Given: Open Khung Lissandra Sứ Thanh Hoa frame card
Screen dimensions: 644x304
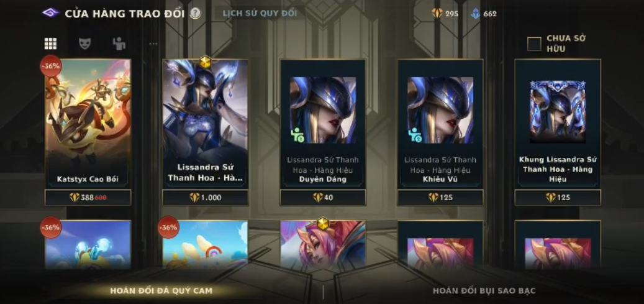Looking at the screenshot, I should tap(558, 124).
